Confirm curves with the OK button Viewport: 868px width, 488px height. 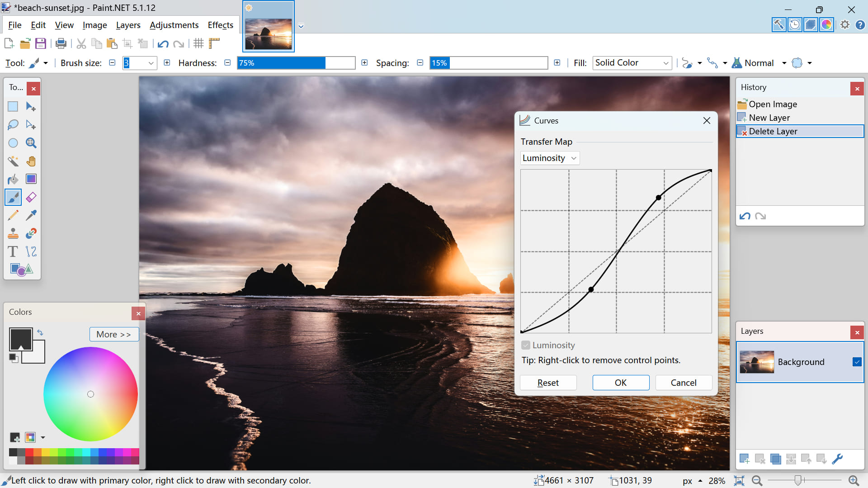click(x=620, y=382)
